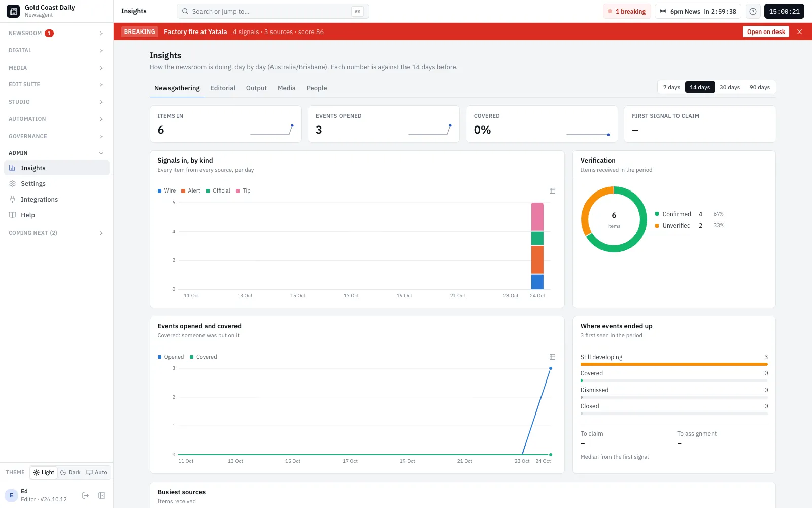The image size is (812, 508).
Task: Switch to the People tab
Action: click(317, 88)
